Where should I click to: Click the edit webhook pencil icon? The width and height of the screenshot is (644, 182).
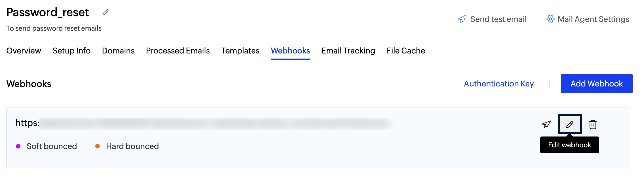[x=570, y=124]
